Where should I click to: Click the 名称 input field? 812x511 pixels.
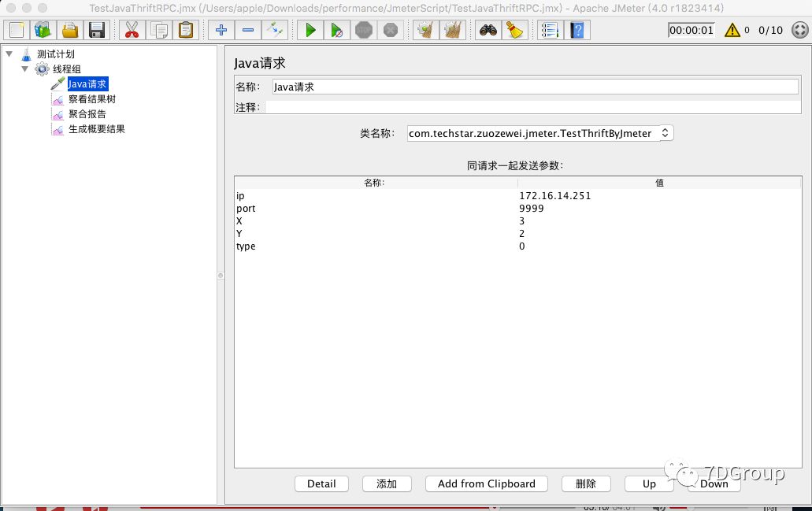coord(535,87)
